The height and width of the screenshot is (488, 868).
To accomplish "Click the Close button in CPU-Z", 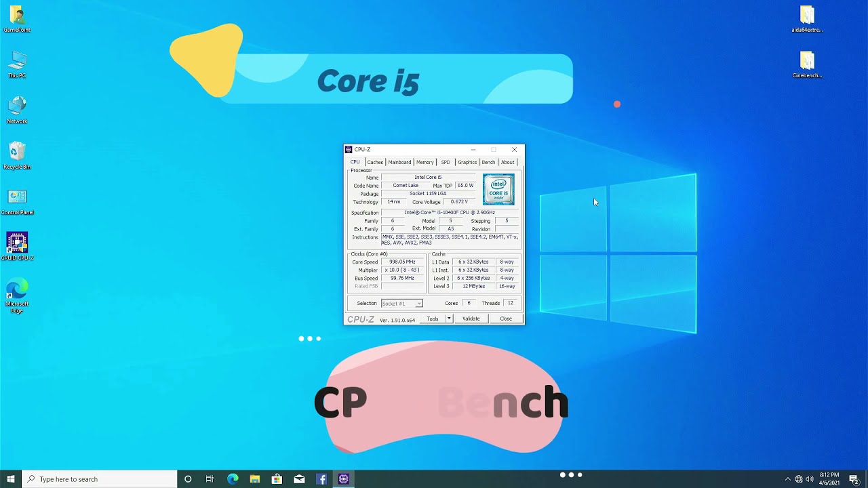I will [x=506, y=319].
